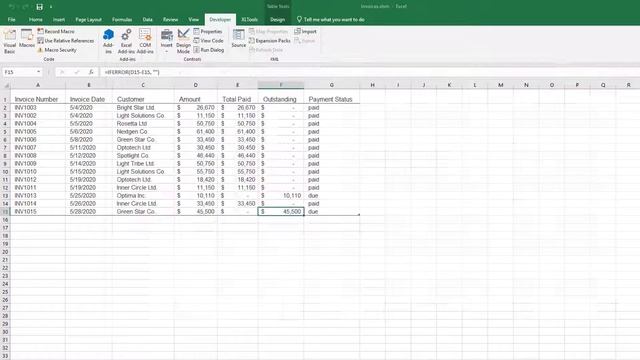This screenshot has width=640, height=360.
Task: Open the XML Source pane
Action: [x=238, y=38]
